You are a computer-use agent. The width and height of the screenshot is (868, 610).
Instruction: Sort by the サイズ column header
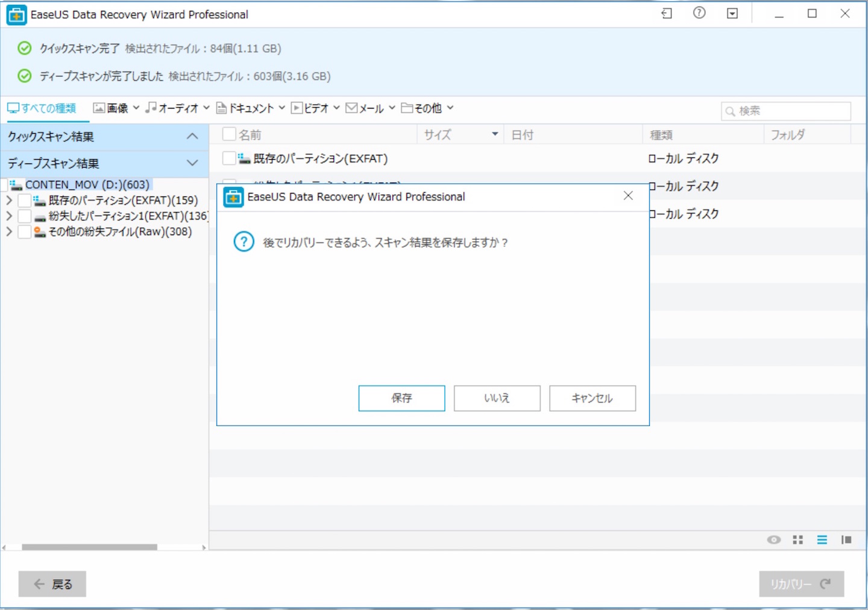[461, 134]
